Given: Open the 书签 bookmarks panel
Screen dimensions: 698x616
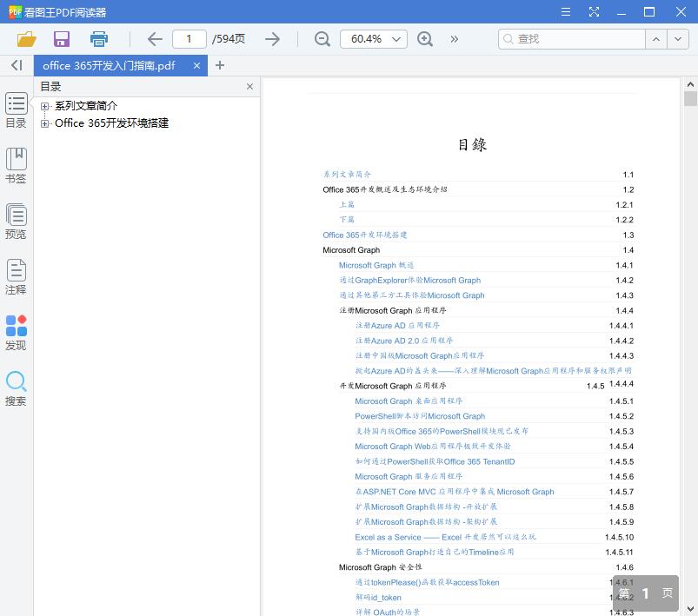Looking at the screenshot, I should (16, 163).
